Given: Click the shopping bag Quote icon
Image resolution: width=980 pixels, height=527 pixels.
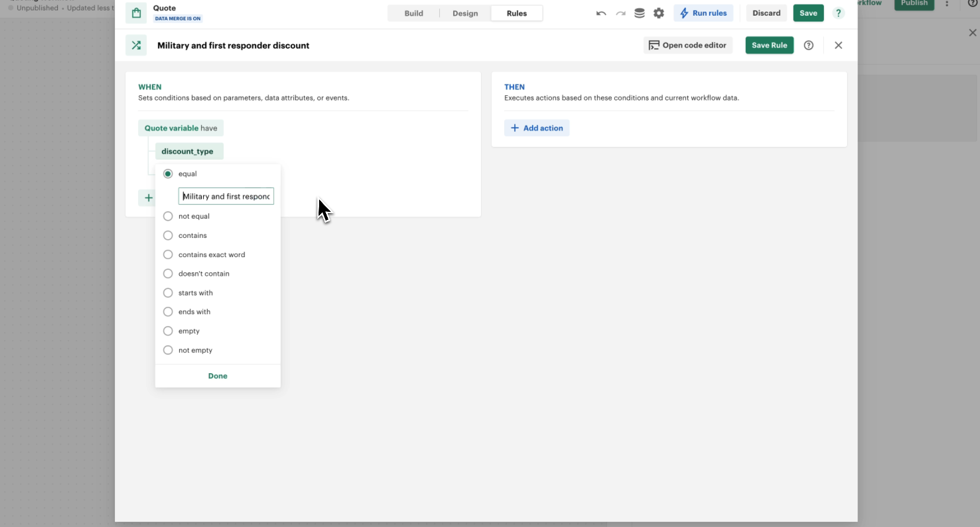Looking at the screenshot, I should 136,13.
